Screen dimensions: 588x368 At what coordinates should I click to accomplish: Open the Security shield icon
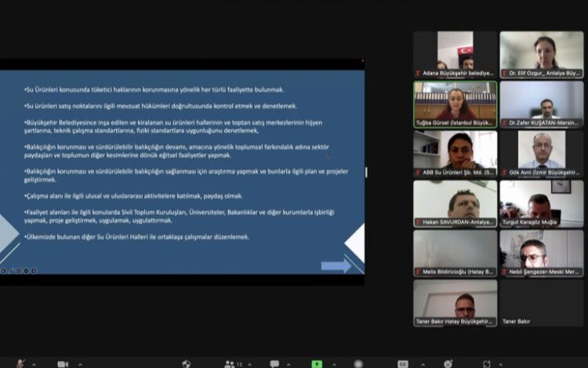point(187,363)
